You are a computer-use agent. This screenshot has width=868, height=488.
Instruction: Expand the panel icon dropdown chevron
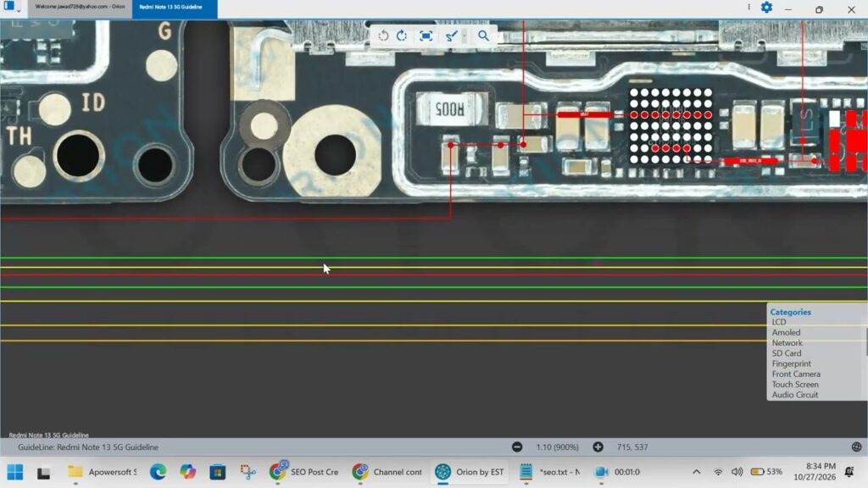[x=19, y=10]
